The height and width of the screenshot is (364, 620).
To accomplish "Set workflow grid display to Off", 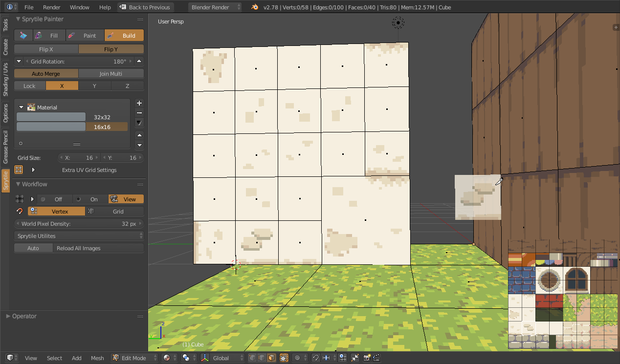I will [55, 199].
